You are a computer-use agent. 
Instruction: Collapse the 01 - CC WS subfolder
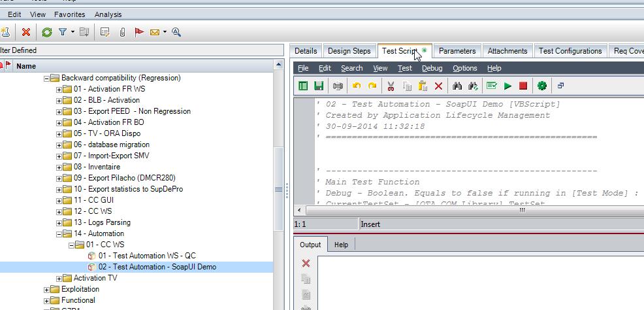tap(71, 245)
